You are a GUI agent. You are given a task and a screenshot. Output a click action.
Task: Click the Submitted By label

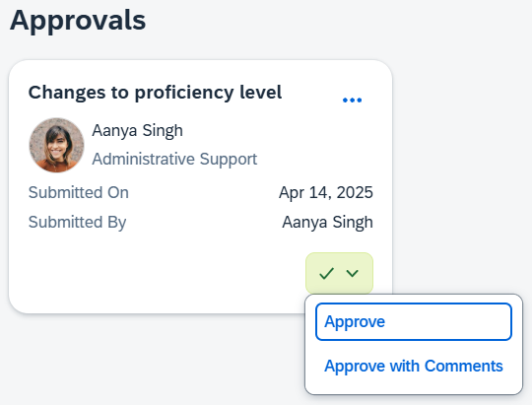coord(78,222)
